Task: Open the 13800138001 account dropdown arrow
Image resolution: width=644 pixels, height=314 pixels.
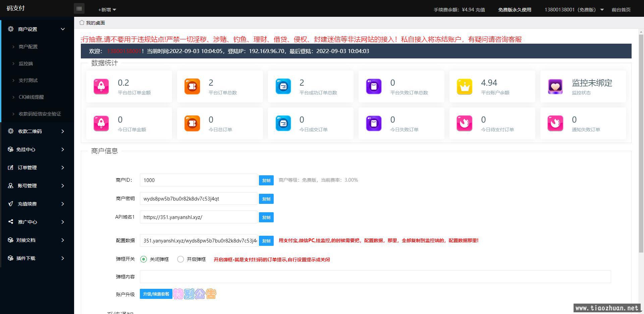Action: (x=602, y=10)
